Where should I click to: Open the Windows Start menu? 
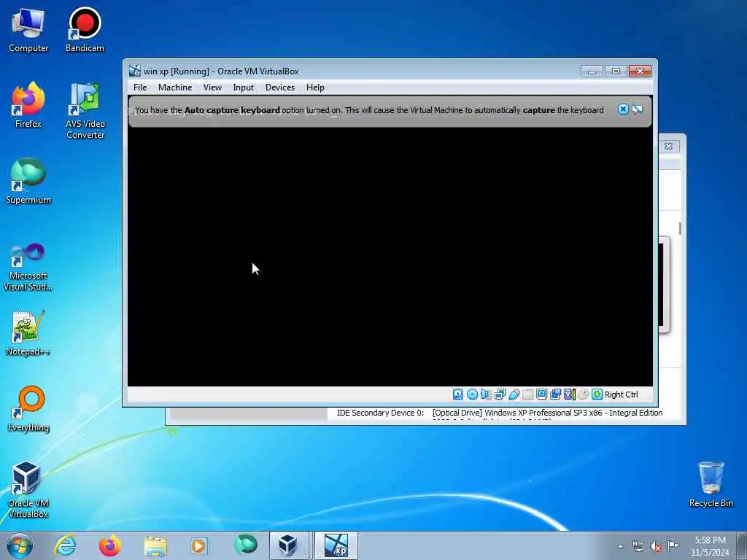pos(20,545)
